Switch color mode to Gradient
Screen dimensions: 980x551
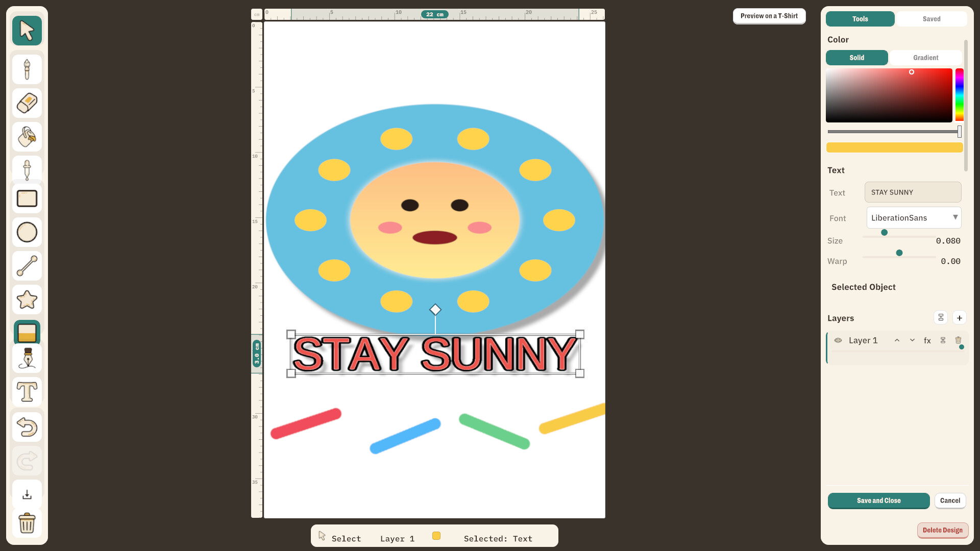coord(925,58)
